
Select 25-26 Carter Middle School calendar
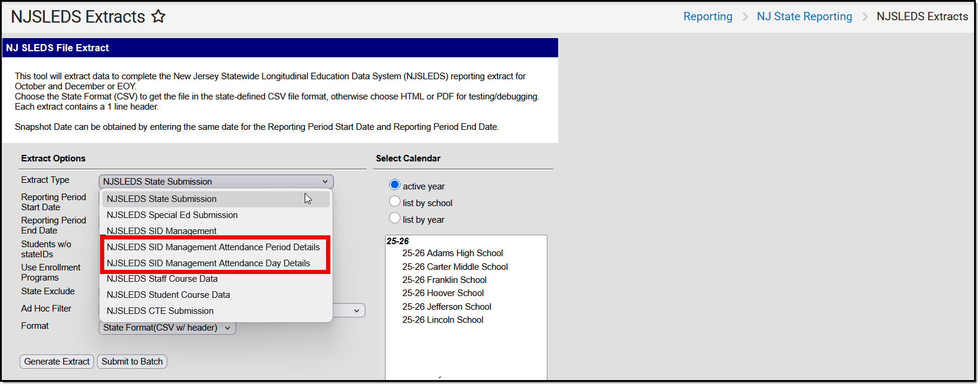click(x=455, y=267)
